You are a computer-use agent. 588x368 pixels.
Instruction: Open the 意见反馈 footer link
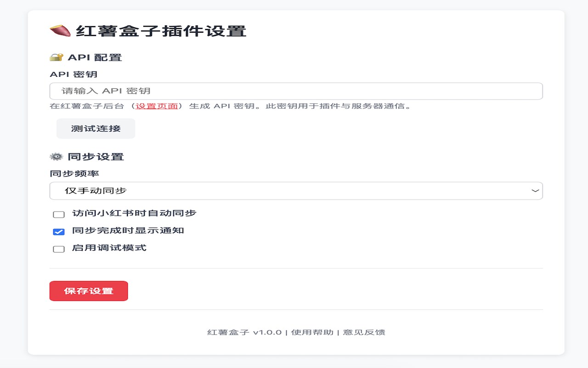pyautogui.click(x=364, y=332)
